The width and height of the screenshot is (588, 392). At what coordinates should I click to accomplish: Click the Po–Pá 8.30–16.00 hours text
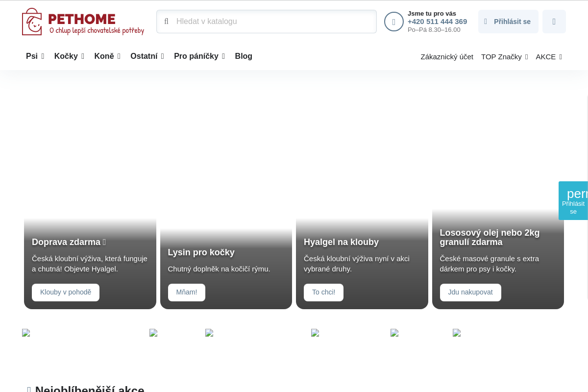click(434, 30)
